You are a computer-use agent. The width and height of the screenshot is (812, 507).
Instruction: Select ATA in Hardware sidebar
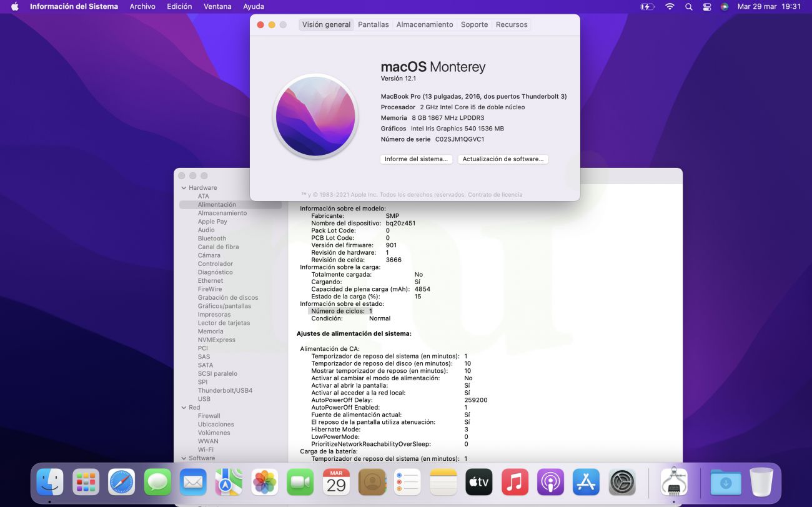[204, 196]
